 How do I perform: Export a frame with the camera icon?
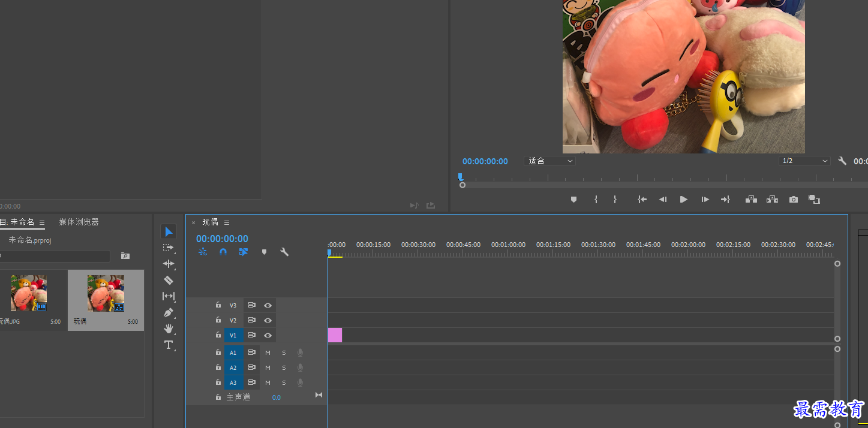point(794,200)
